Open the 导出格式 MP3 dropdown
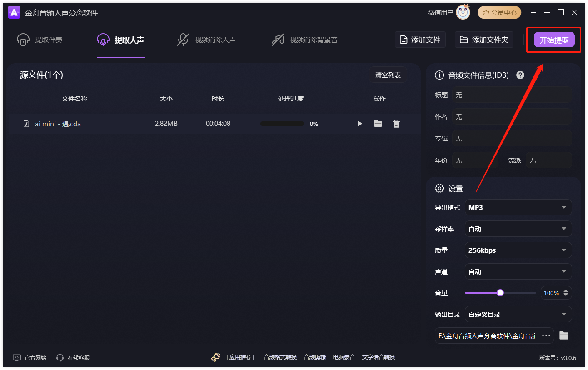Screen dimensions: 588x370 click(518, 207)
